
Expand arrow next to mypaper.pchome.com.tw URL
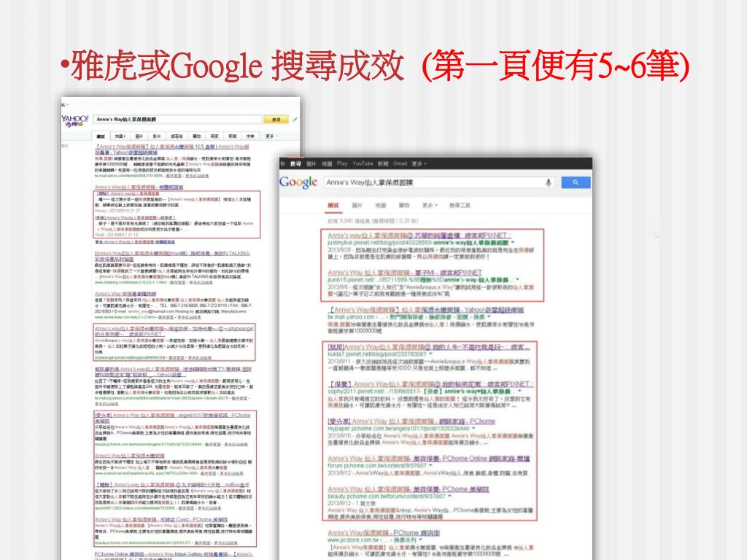click(x=473, y=429)
